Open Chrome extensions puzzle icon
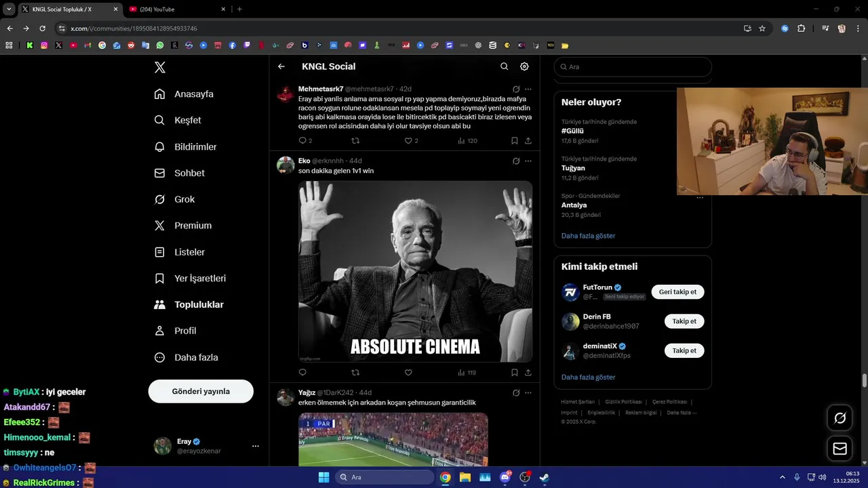 [801, 28]
